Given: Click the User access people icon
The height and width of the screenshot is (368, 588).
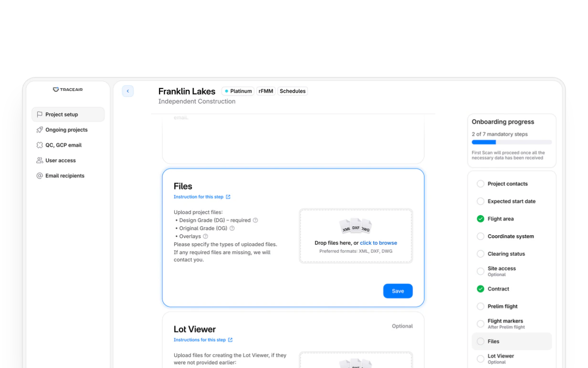Looking at the screenshot, I should pyautogui.click(x=40, y=161).
